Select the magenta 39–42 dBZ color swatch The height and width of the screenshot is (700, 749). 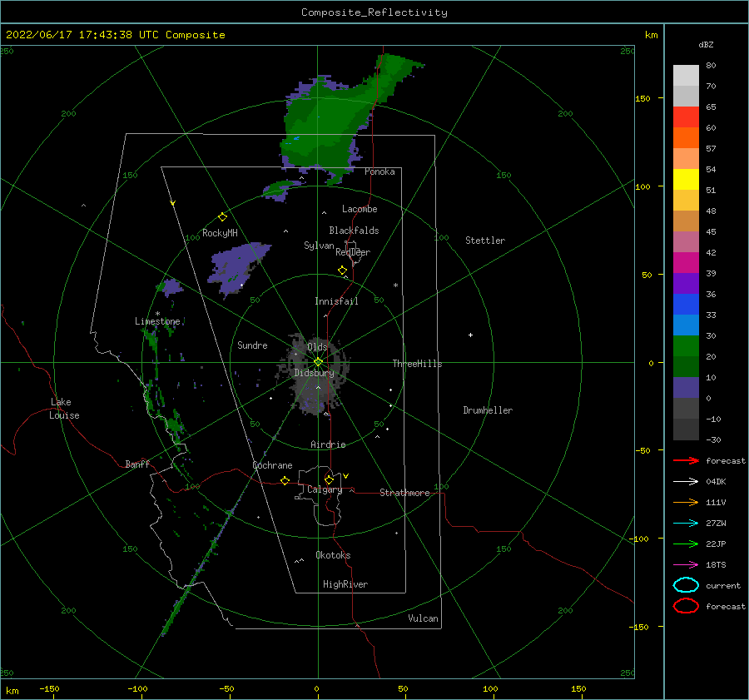pyautogui.click(x=686, y=263)
